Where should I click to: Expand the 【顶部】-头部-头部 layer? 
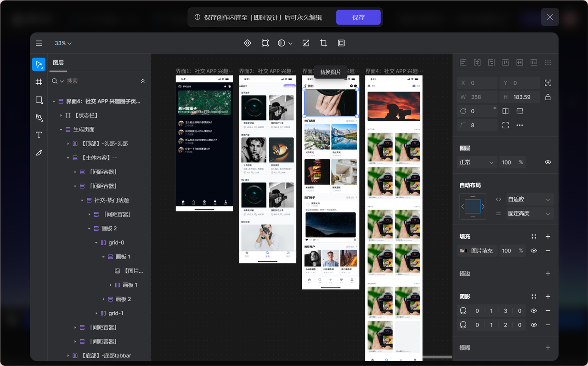tap(68, 144)
